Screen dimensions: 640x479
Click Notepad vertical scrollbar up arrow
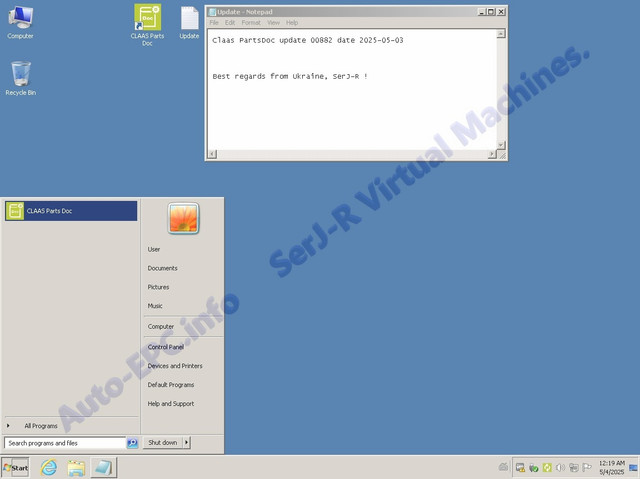click(501, 34)
